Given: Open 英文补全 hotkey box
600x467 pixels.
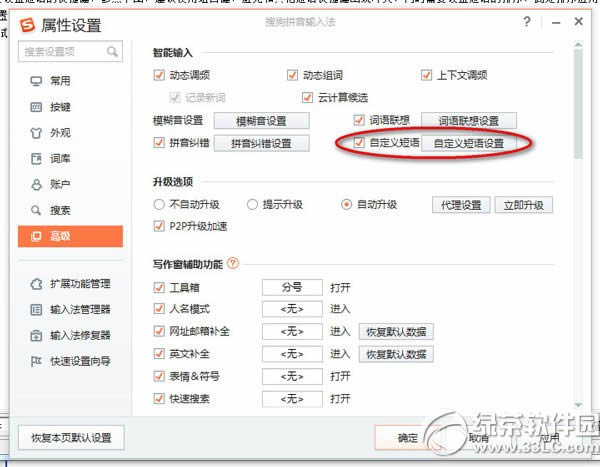Looking at the screenshot, I should (x=292, y=354).
